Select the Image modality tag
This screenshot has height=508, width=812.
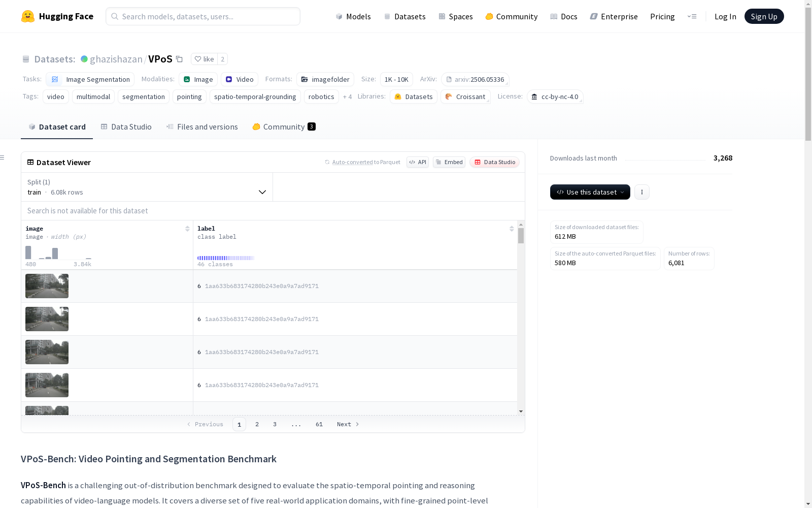pyautogui.click(x=198, y=79)
